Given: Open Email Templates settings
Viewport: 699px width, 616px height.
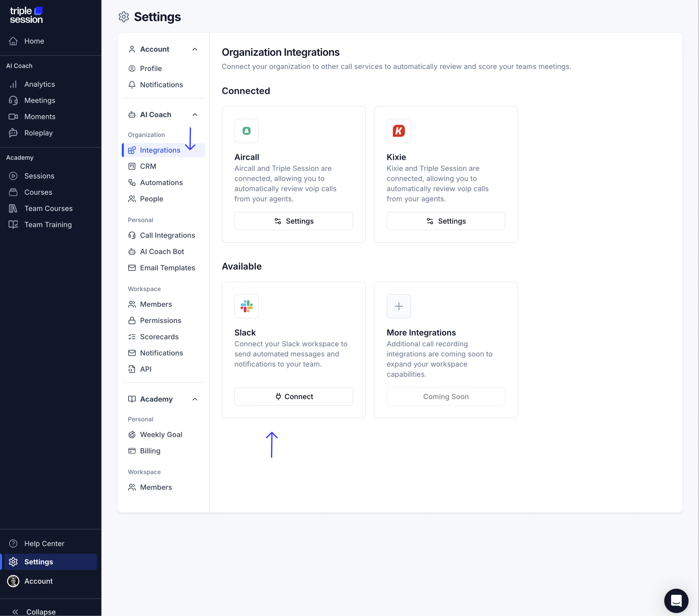Looking at the screenshot, I should pyautogui.click(x=164, y=268).
